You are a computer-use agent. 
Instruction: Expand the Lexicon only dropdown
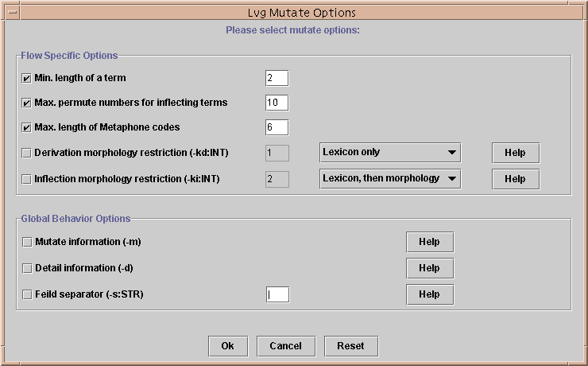[389, 153]
